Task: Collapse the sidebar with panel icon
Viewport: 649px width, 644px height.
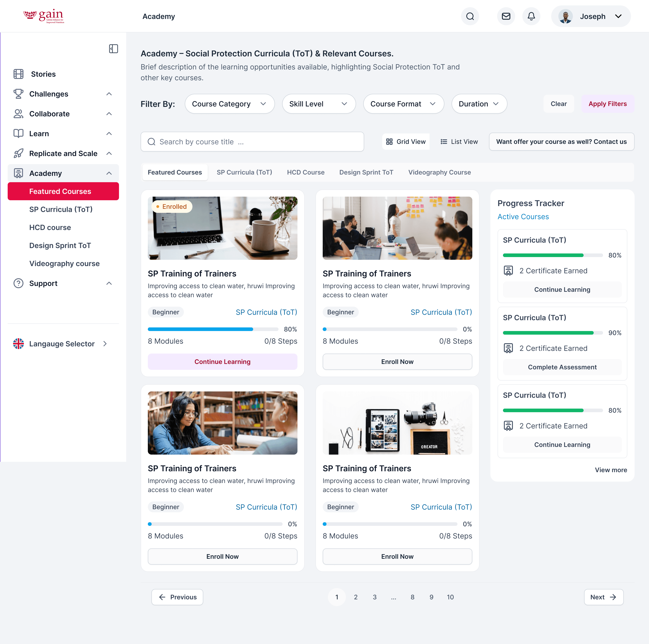Action: point(114,49)
